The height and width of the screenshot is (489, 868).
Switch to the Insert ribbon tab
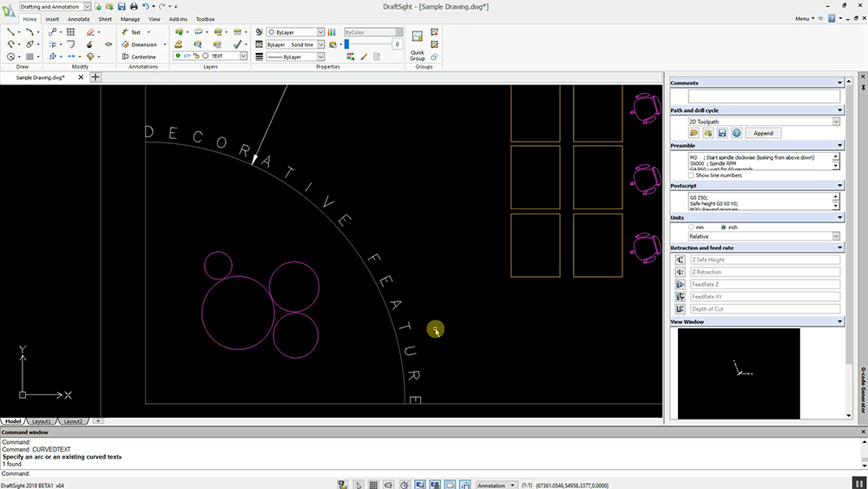tap(52, 19)
